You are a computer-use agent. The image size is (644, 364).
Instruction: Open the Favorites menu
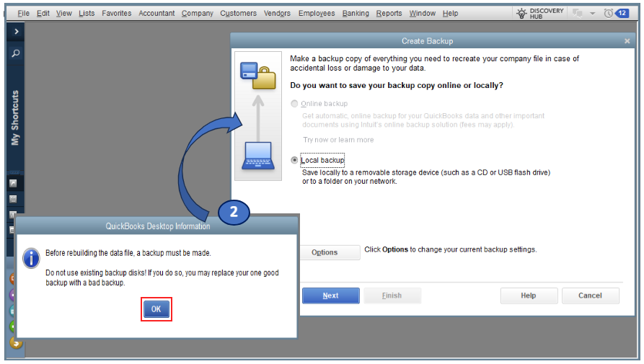coord(117,13)
